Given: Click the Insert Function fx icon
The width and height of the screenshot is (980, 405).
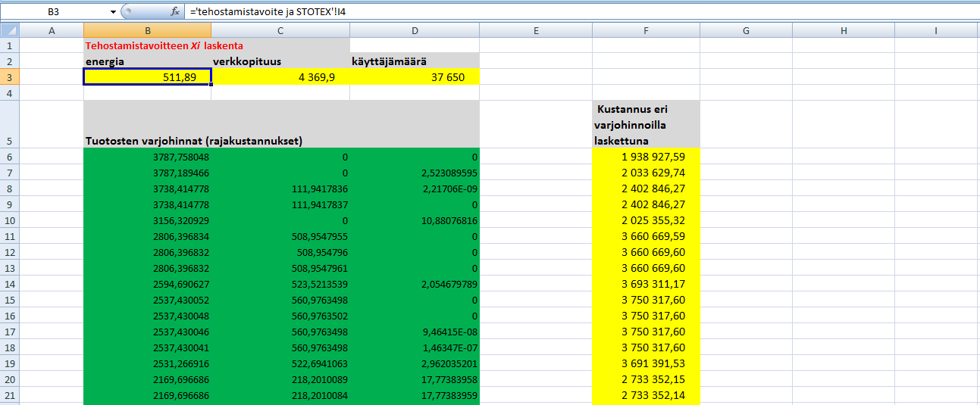Looking at the screenshot, I should coord(175,12).
